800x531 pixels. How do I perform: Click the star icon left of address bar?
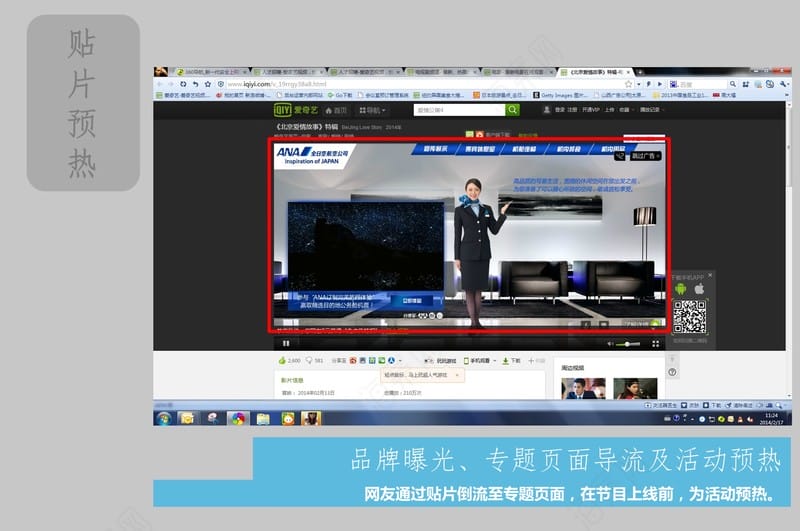[208, 84]
